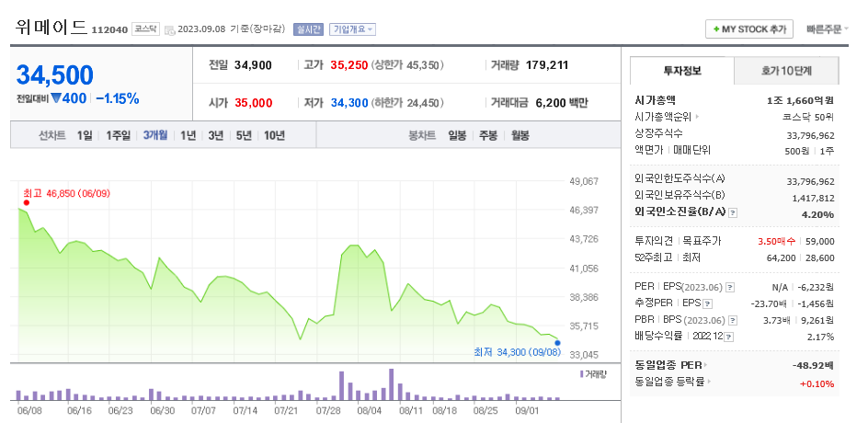Viewport: 868px width, 423px height.
Task: Open the 동일업종 PER link
Action: point(668,365)
